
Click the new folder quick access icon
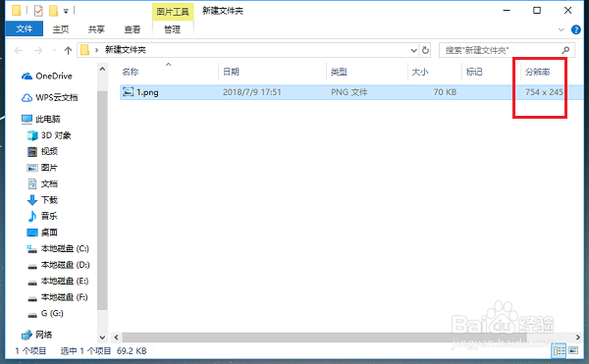[x=53, y=11]
